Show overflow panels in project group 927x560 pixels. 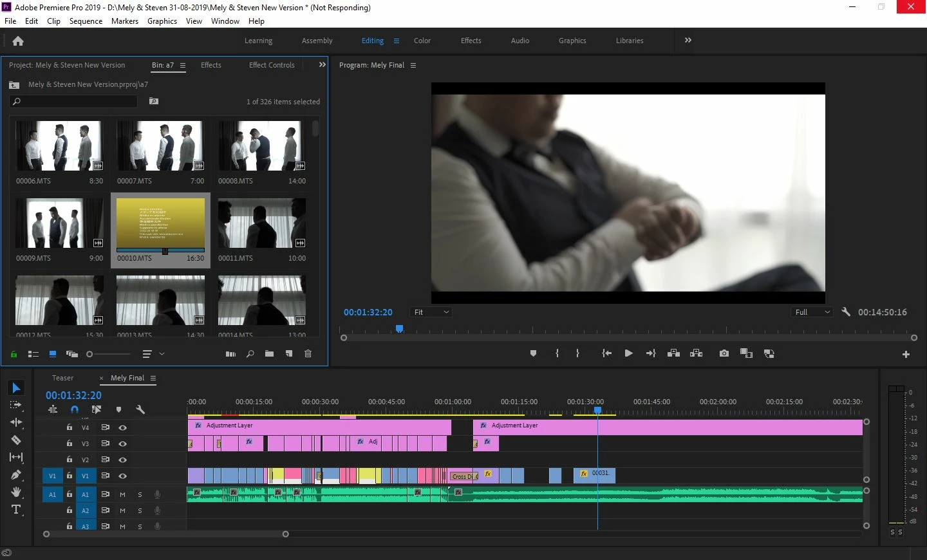[323, 64]
